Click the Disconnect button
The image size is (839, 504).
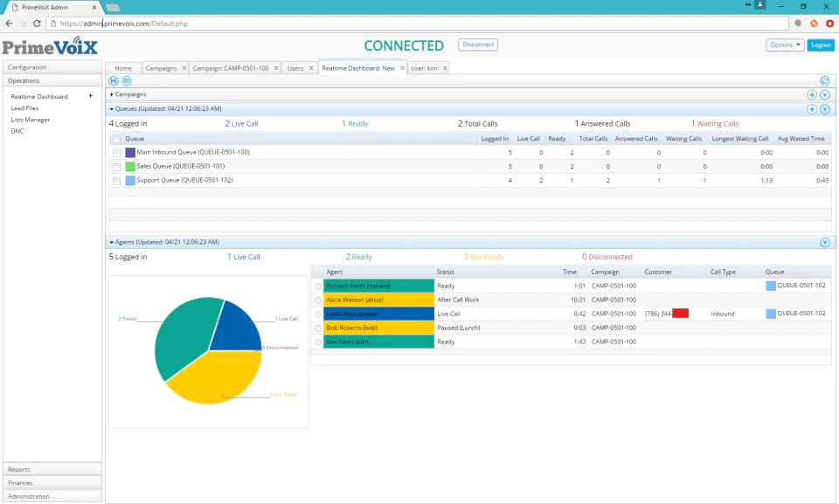point(478,45)
